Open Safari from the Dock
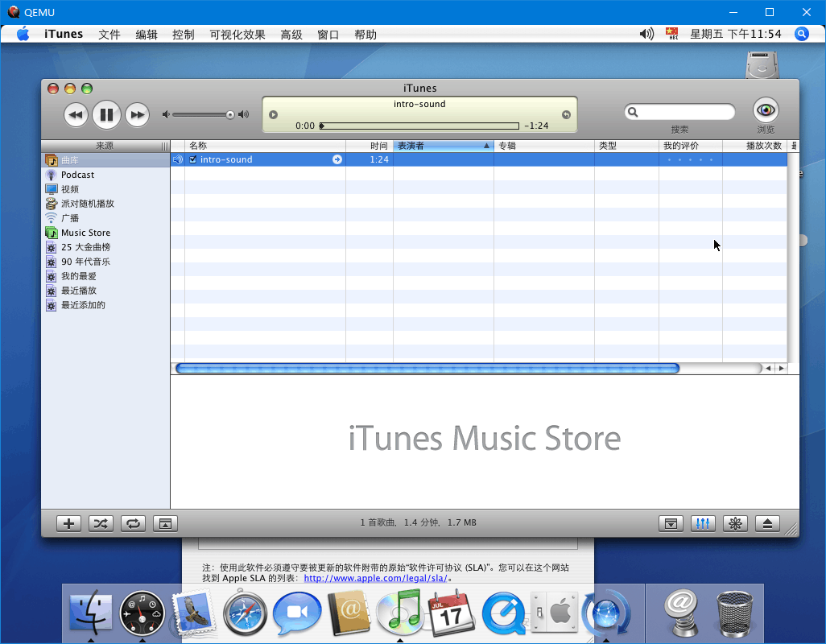Viewport: 826px width, 644px height. click(x=245, y=613)
